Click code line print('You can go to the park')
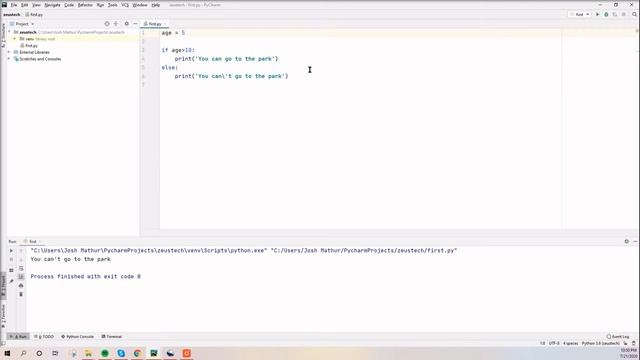The height and width of the screenshot is (360, 640). [227, 59]
